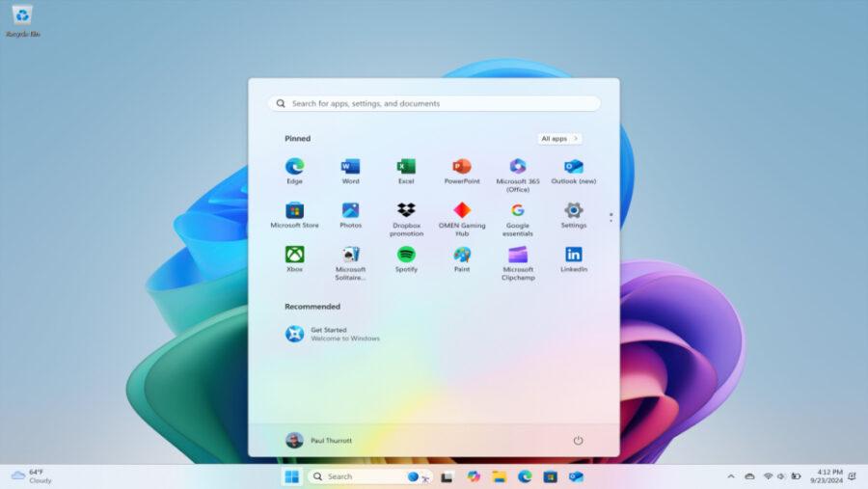
Task: Go to next pinned apps page dots
Action: pyautogui.click(x=611, y=218)
